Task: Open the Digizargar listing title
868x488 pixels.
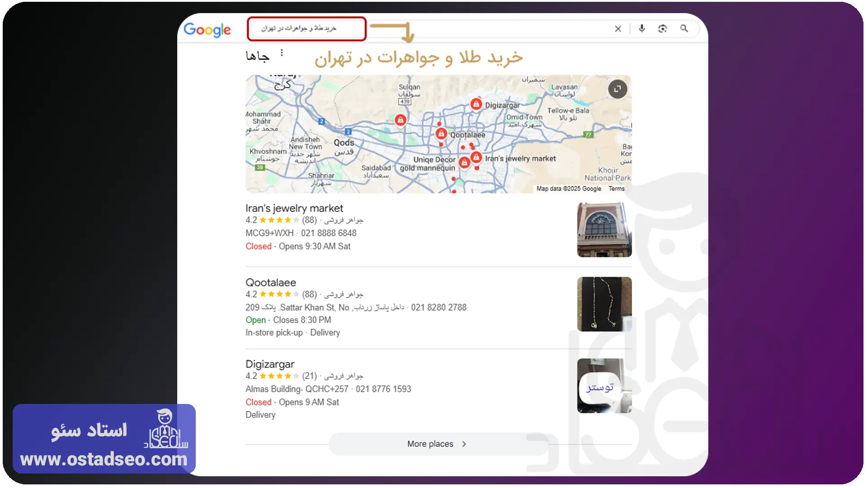Action: pos(270,364)
